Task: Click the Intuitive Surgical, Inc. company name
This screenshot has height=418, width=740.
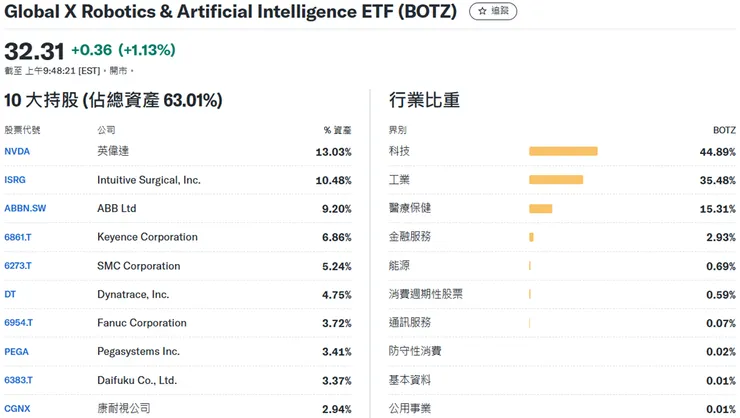Action: pyautogui.click(x=148, y=180)
